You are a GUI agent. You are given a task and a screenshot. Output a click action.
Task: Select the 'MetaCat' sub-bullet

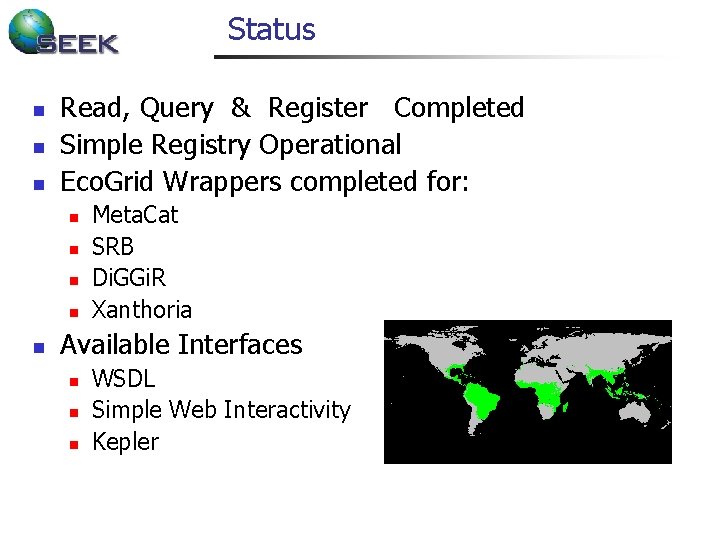(x=135, y=215)
